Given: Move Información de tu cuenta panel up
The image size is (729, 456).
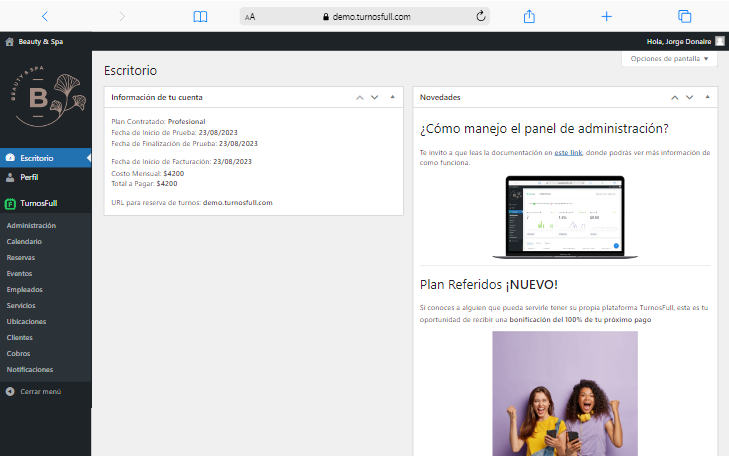Looking at the screenshot, I should point(360,97).
